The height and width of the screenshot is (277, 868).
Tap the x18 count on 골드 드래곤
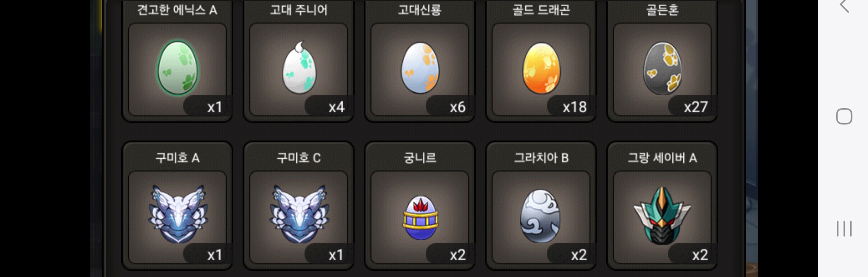(x=575, y=107)
